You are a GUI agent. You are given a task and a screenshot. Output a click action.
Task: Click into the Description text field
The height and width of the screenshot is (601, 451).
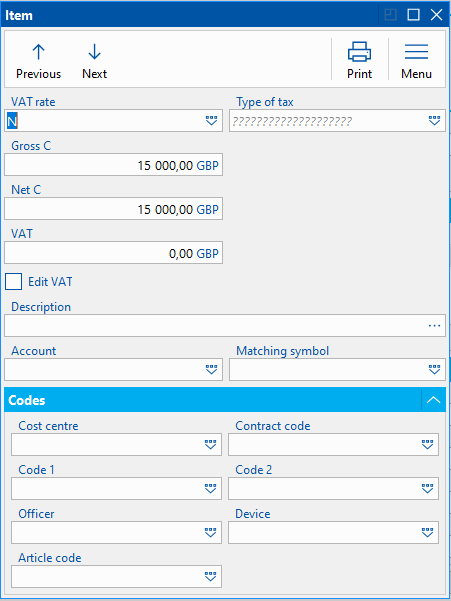(x=225, y=326)
